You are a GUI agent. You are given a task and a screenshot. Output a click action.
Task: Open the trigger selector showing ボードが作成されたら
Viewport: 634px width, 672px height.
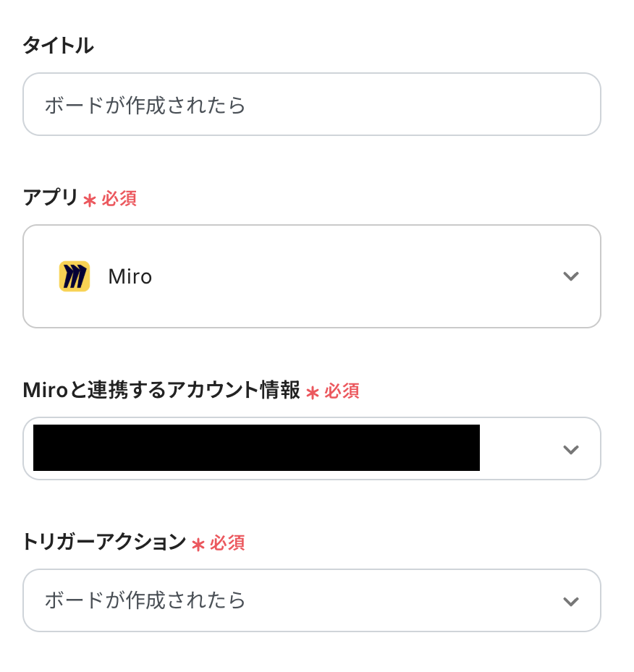pos(289,600)
